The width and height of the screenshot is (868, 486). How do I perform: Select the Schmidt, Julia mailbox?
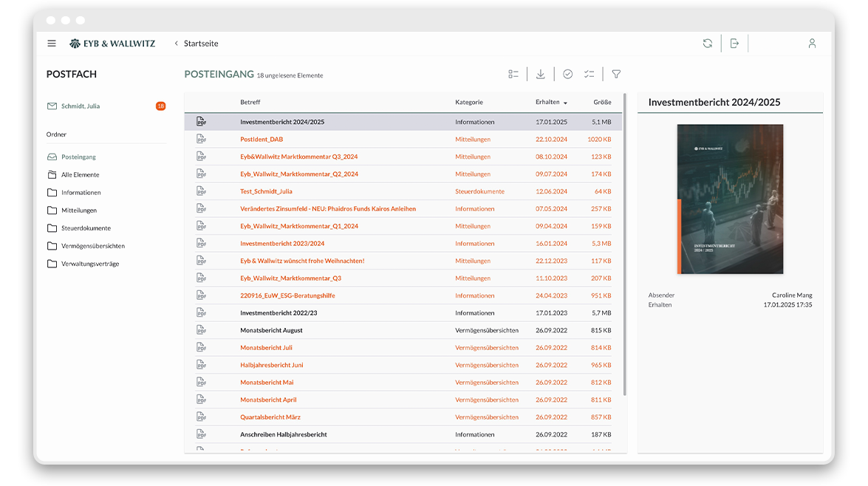point(81,106)
